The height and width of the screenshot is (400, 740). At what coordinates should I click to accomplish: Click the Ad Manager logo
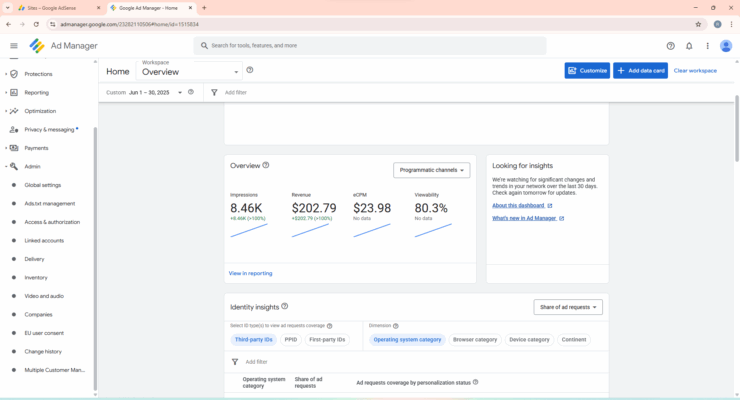click(37, 46)
